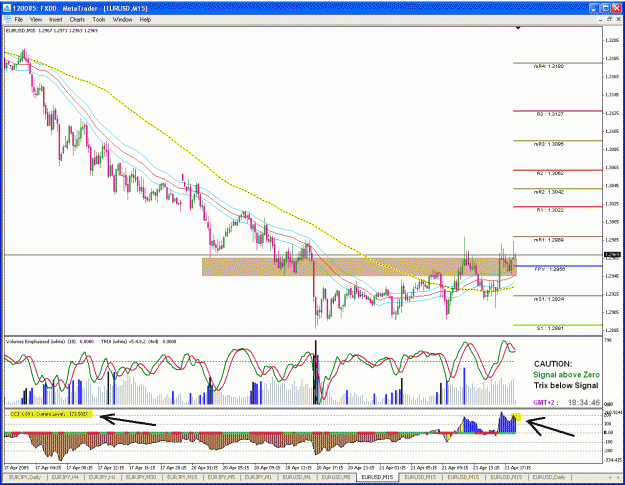
Task: Click the R2 pivot level label
Action: 550,174
